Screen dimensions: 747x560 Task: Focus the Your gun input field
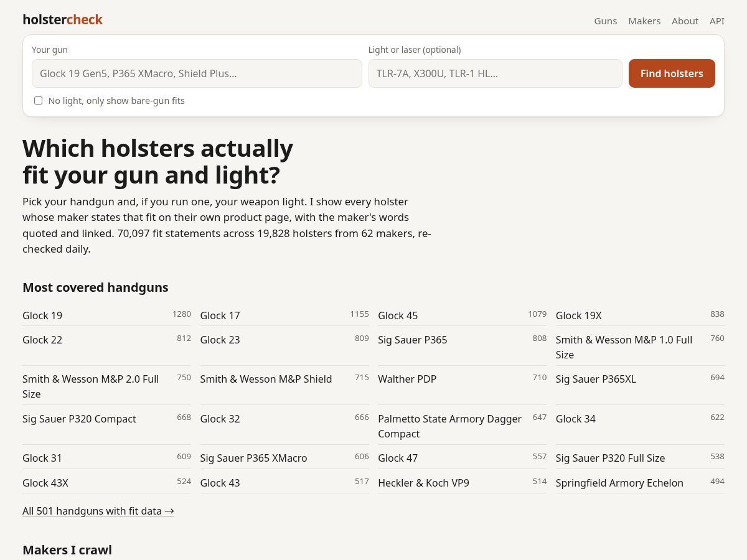point(197,73)
